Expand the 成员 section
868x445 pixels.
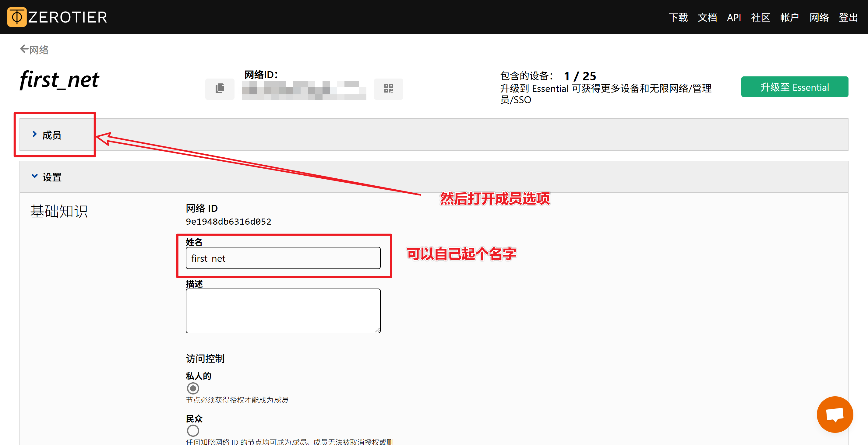click(x=434, y=135)
